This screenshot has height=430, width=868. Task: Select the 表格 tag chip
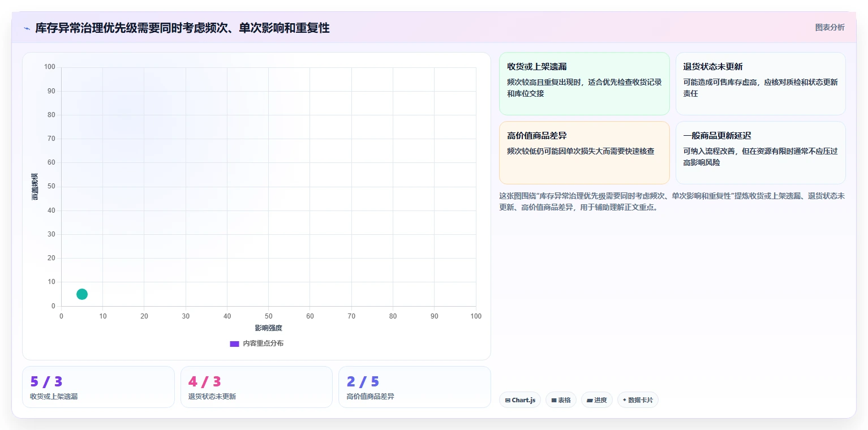(561, 400)
